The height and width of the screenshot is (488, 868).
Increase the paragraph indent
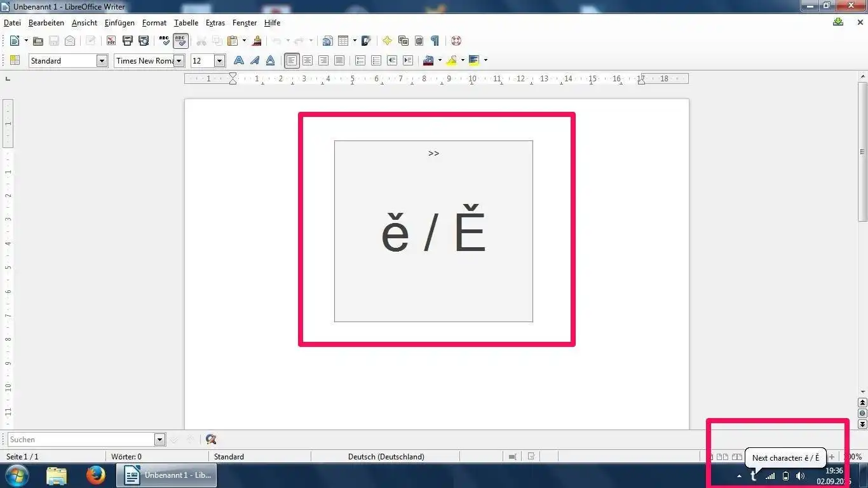[x=408, y=60]
